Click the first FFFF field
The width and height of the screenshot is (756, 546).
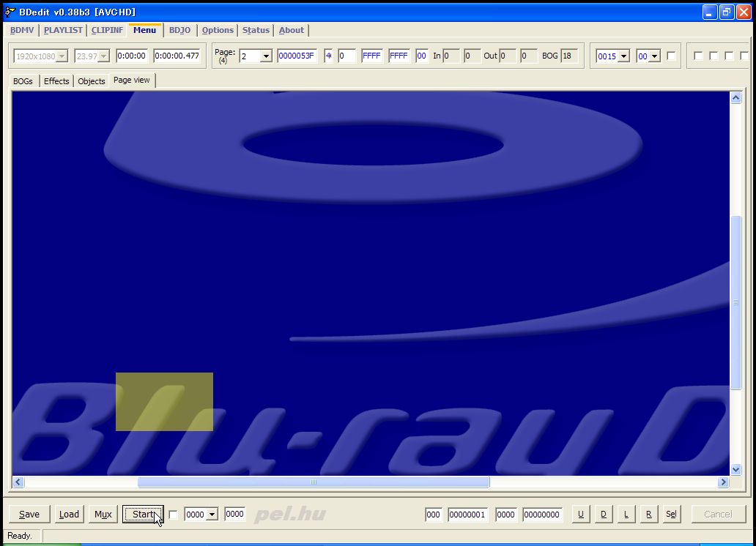point(371,56)
